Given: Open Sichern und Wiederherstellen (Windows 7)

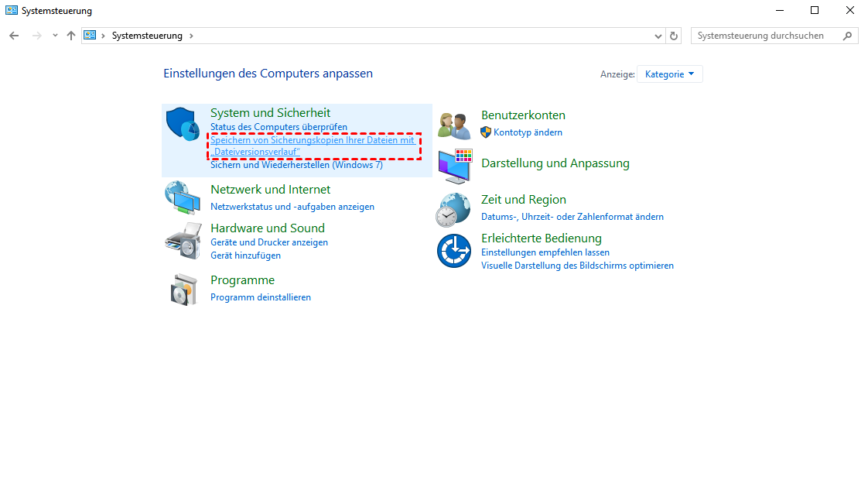Looking at the screenshot, I should tap(296, 165).
